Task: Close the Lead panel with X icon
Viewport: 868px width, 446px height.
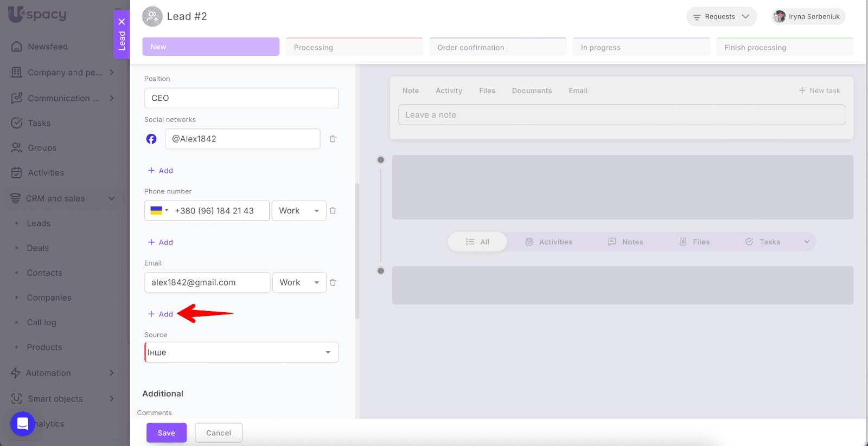Action: 122,22
